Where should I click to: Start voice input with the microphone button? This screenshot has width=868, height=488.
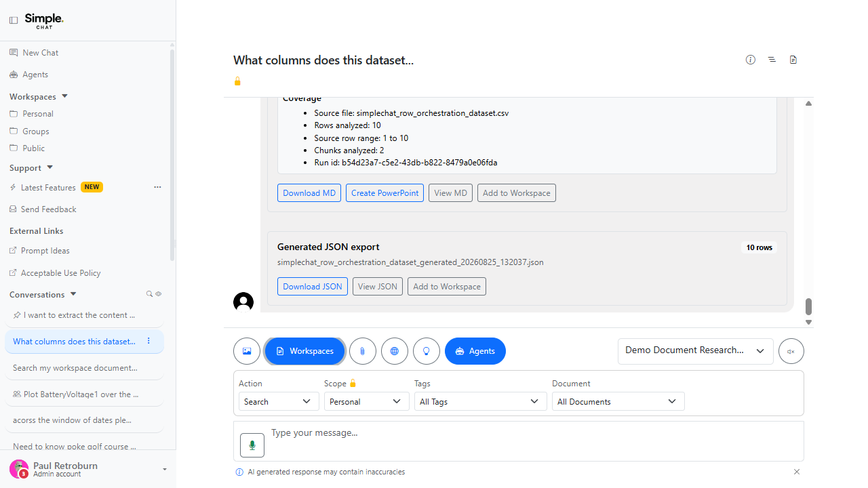252,445
